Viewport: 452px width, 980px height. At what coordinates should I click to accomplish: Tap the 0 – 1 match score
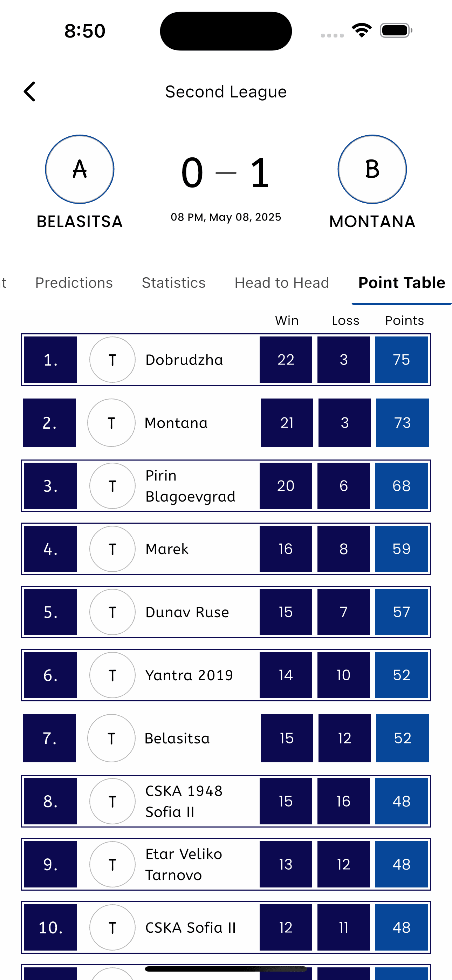226,173
